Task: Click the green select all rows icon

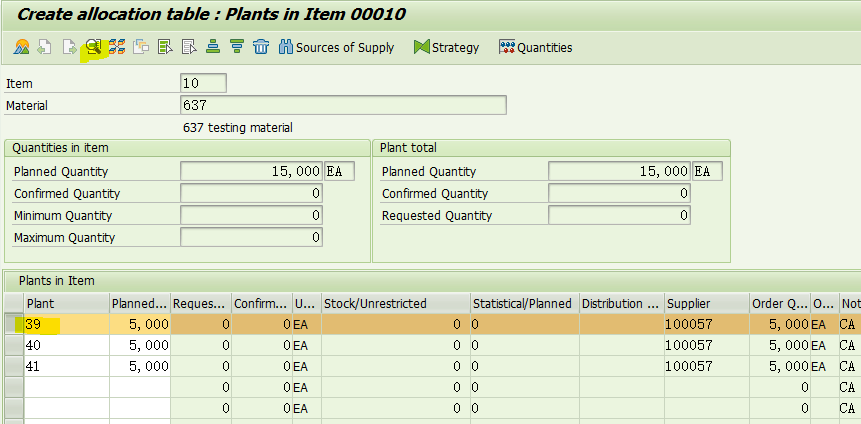Action: coord(165,47)
